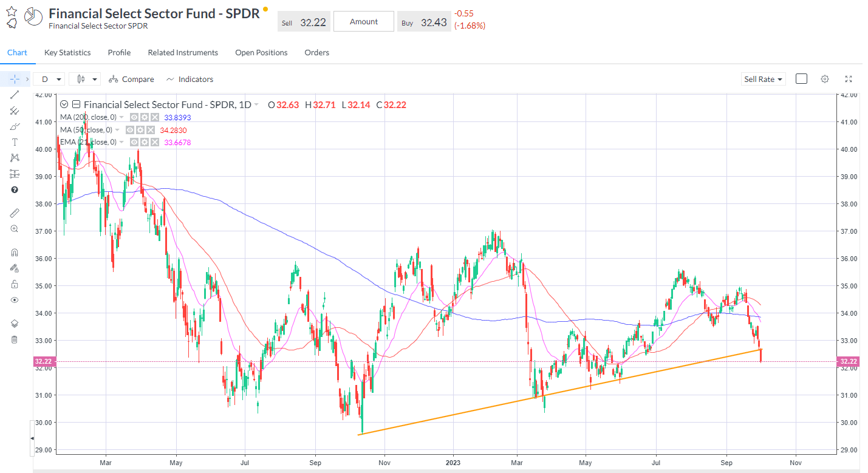Activate the magnet snap tool
This screenshot has height=473, width=868.
[x=15, y=251]
